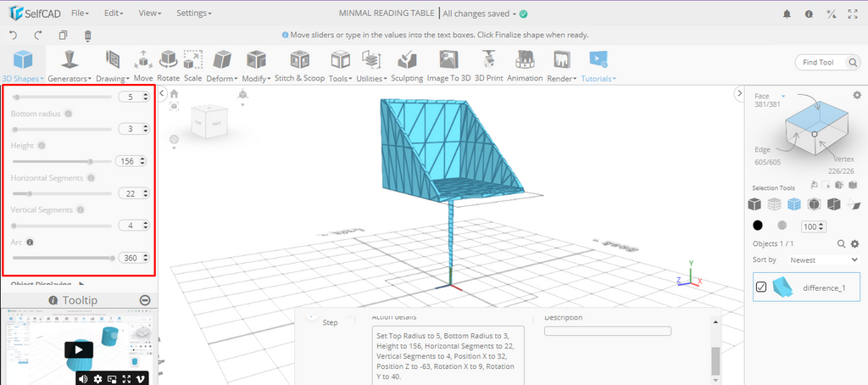Click the Find Tool search field
Viewport: 868px width, 385px height.
click(826, 62)
